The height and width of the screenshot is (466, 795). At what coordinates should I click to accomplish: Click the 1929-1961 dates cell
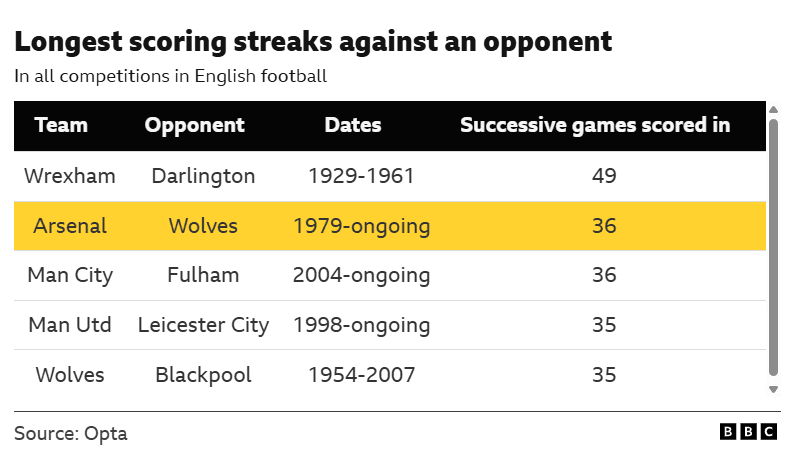click(361, 176)
